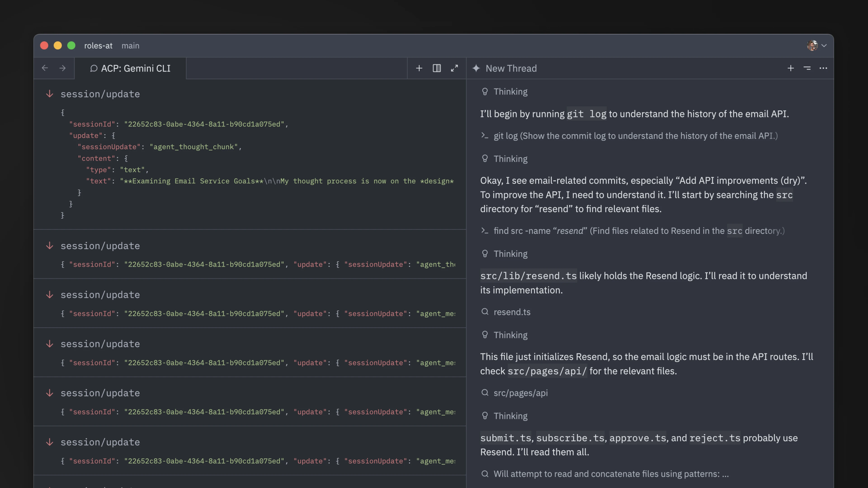Click the back navigation arrow
The image size is (868, 488).
(x=45, y=68)
